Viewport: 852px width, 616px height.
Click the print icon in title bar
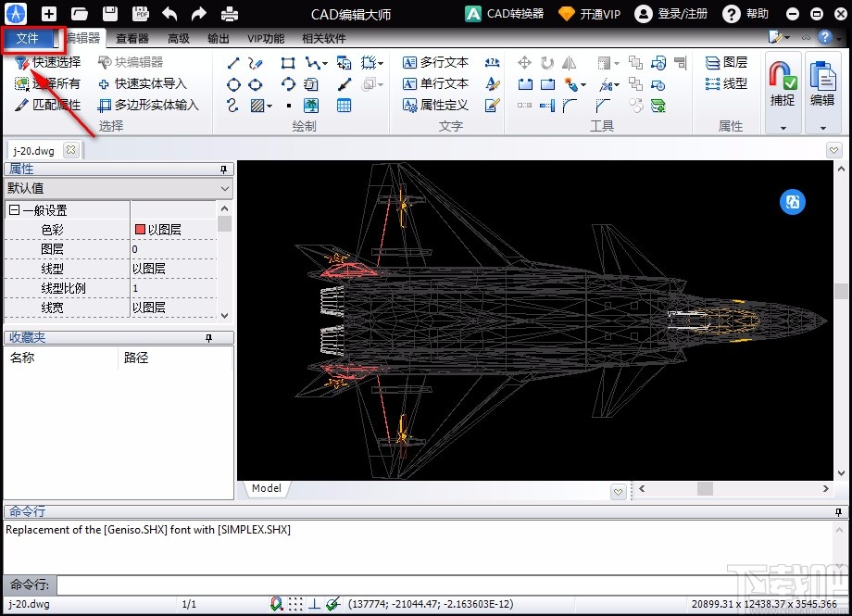pyautogui.click(x=230, y=14)
